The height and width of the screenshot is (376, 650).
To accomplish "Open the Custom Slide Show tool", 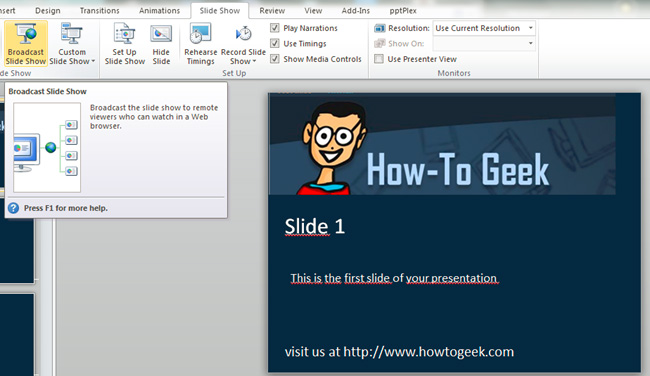I will 72,44.
